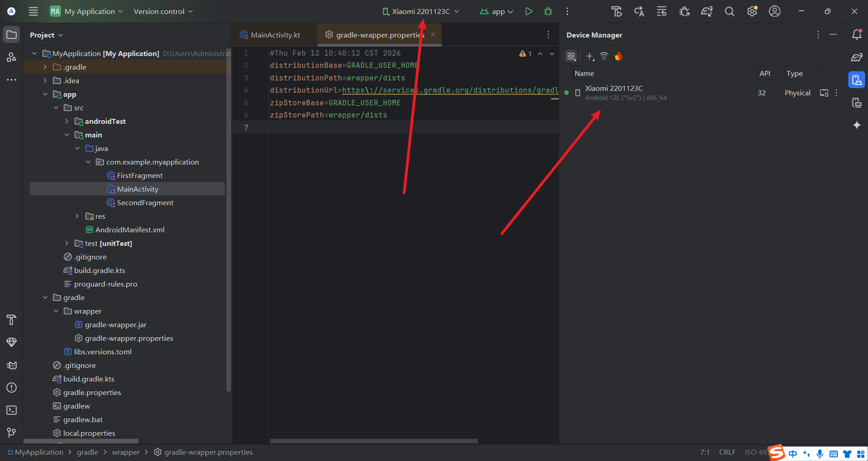Image resolution: width=868 pixels, height=461 pixels.
Task: Switch to the MainActivity.kt tab
Action: point(270,35)
